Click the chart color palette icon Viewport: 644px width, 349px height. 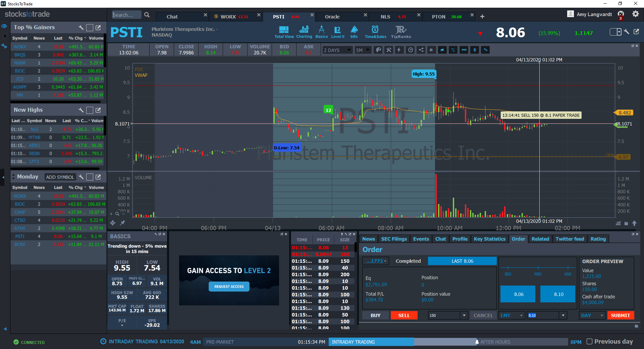(x=378, y=50)
